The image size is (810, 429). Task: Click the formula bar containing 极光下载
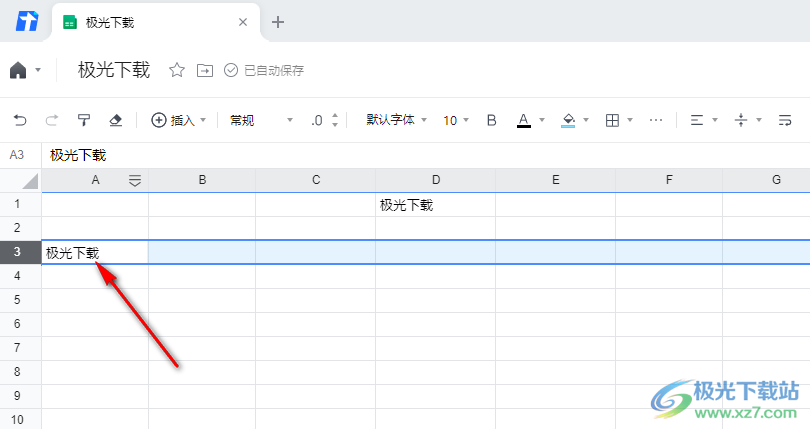(x=426, y=155)
